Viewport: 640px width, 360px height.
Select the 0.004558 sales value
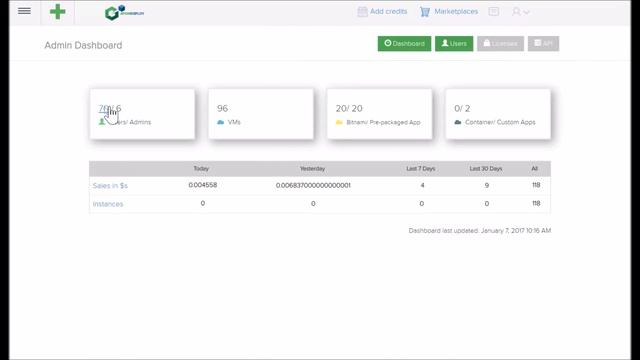[x=203, y=185]
